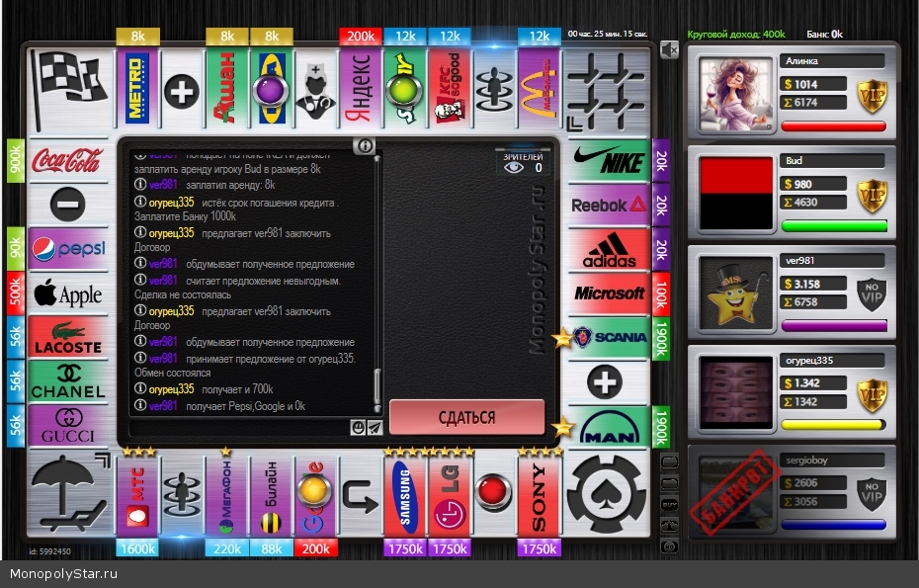Click the purple token on the IKEA cell

270,91
